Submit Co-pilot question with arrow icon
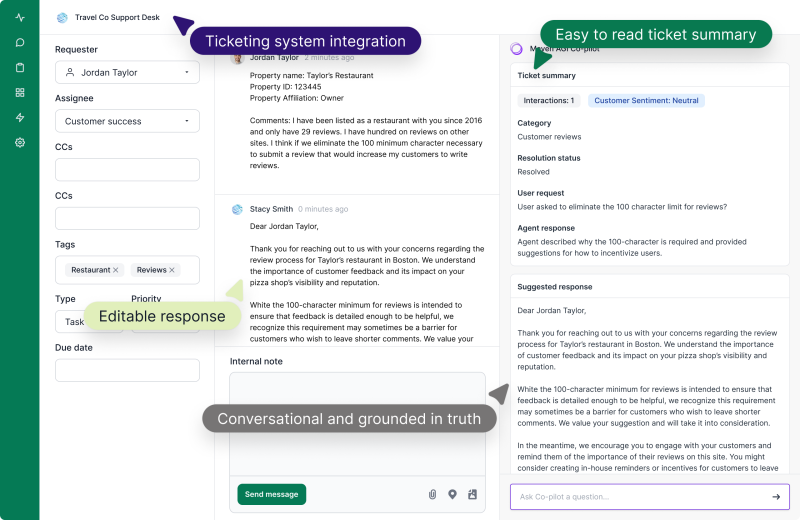 point(776,497)
